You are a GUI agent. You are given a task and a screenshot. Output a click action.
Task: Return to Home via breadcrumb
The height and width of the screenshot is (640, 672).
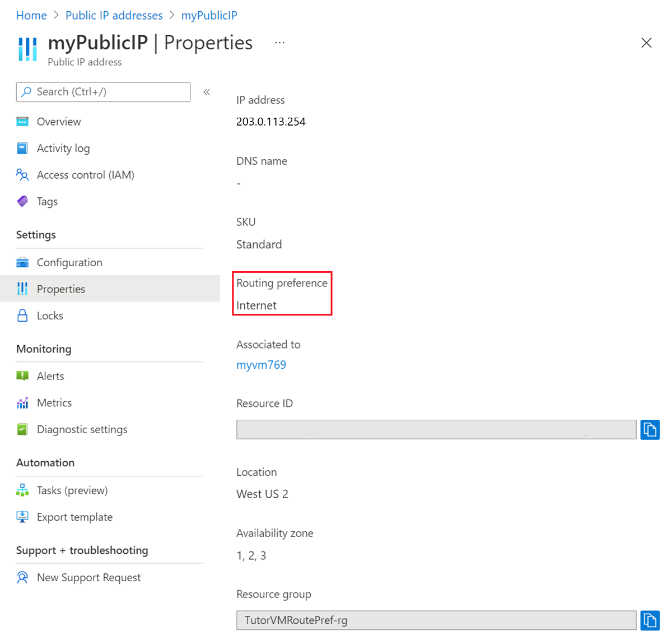[31, 15]
